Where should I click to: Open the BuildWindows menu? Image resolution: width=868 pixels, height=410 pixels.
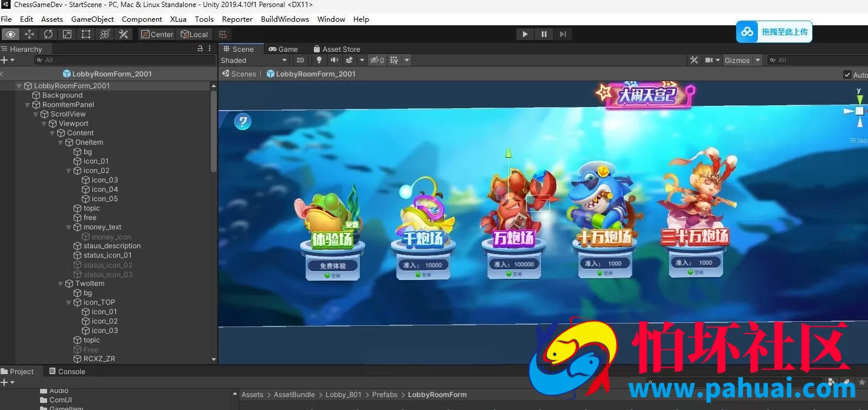[285, 19]
